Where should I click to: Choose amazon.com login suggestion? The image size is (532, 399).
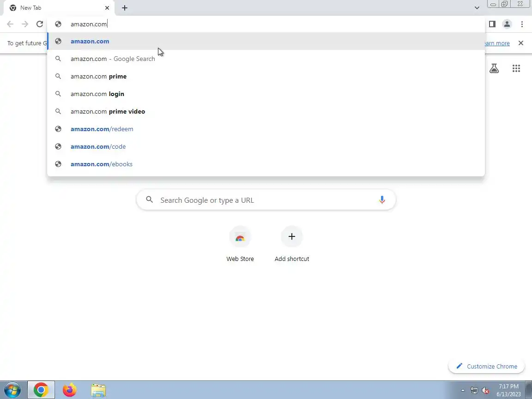click(x=266, y=94)
